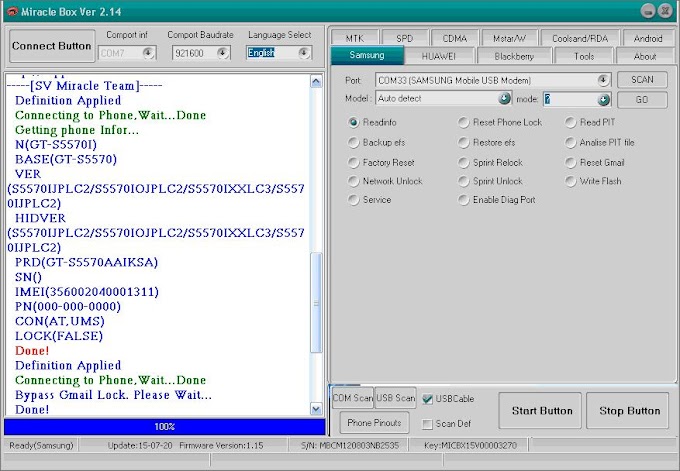Uncheck the USBCable checkbox
The height and width of the screenshot is (471, 680).
point(428,399)
